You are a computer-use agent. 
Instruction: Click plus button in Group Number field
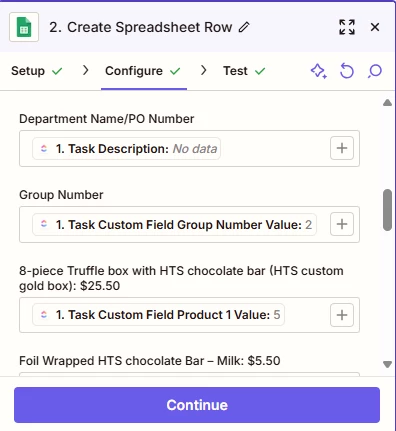pyautogui.click(x=342, y=224)
